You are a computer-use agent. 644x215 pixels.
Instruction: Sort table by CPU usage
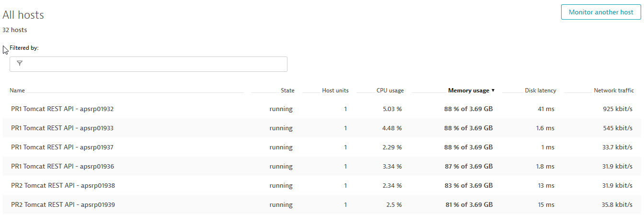pos(390,91)
